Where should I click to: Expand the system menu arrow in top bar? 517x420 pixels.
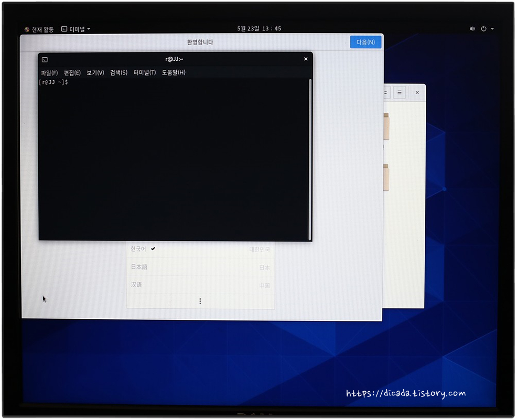(492, 29)
